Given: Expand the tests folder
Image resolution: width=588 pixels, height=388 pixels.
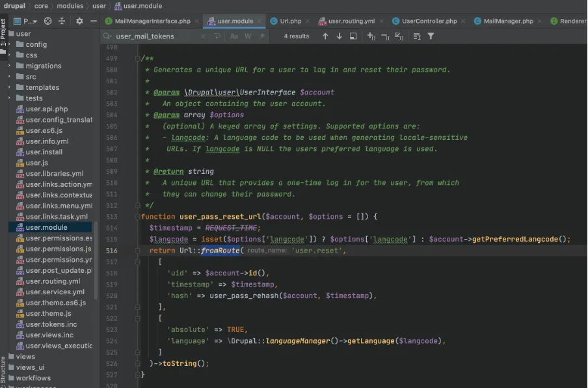Looking at the screenshot, I should [x=9, y=98].
